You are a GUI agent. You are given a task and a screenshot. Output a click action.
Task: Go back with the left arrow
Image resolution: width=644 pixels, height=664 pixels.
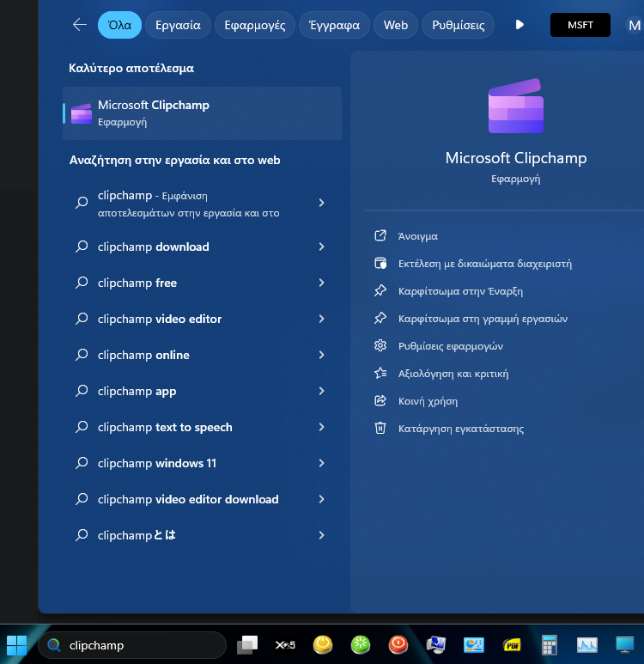coord(80,25)
